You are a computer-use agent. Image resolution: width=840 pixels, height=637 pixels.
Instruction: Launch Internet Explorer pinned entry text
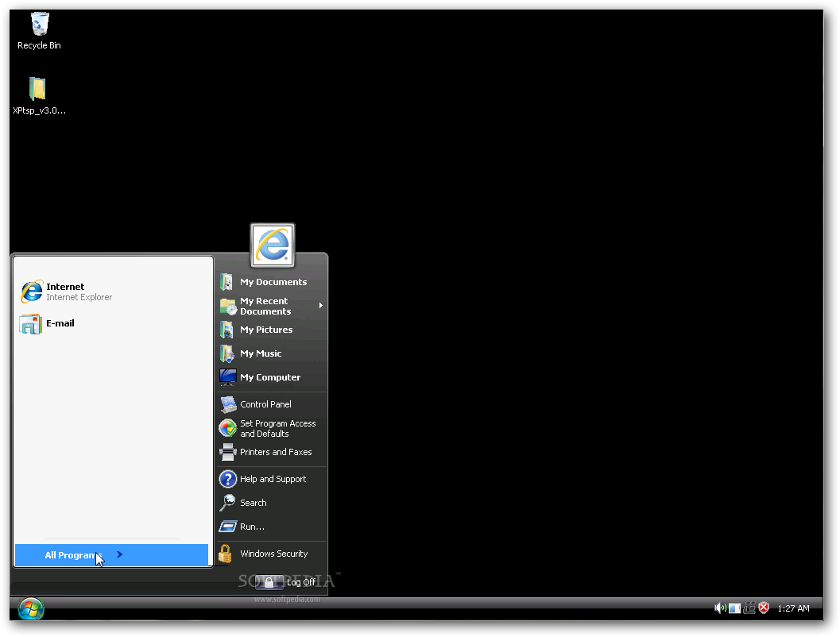(79, 291)
